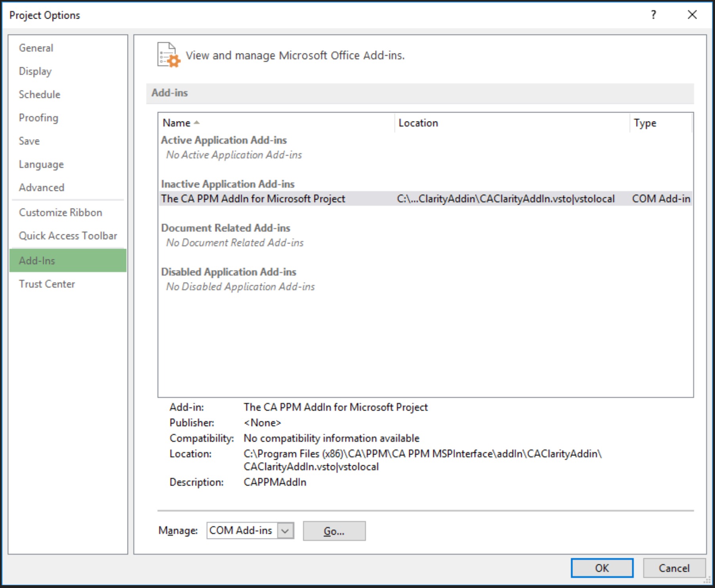Sort add-ins by Type column

coord(661,123)
